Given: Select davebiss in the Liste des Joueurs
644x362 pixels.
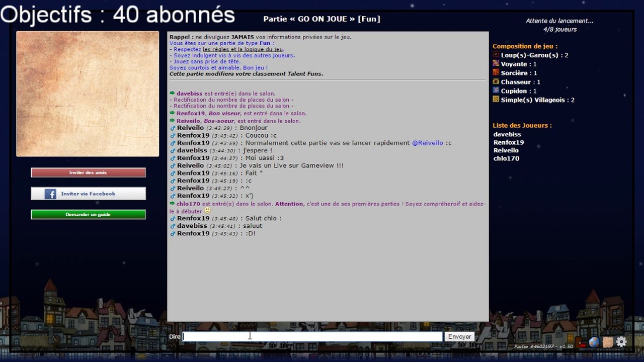Looking at the screenshot, I should 507,134.
